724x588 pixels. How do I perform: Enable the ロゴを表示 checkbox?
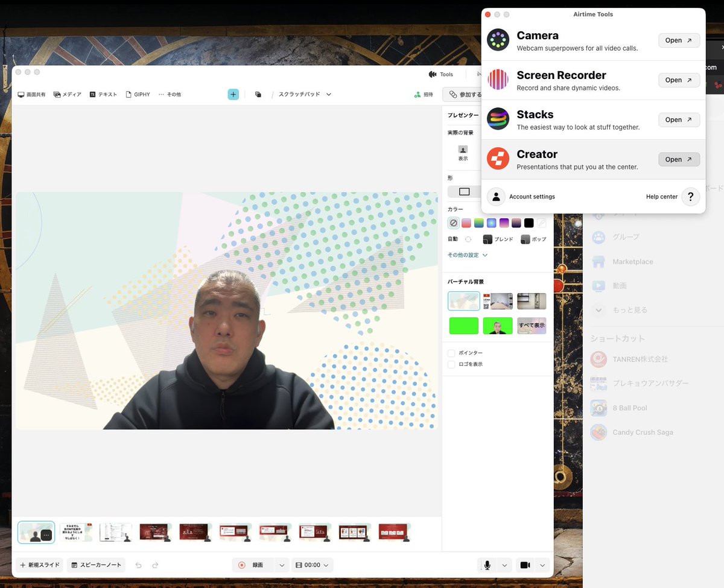[x=451, y=364]
